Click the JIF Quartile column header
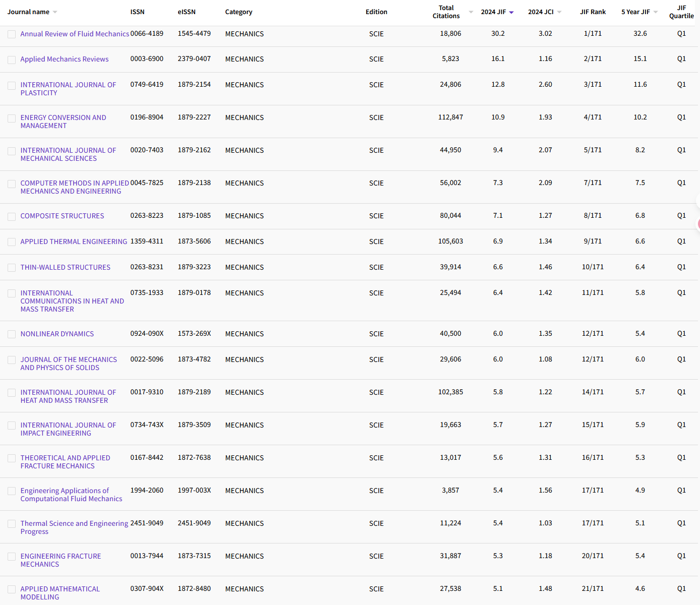The image size is (700, 605). 681,12
